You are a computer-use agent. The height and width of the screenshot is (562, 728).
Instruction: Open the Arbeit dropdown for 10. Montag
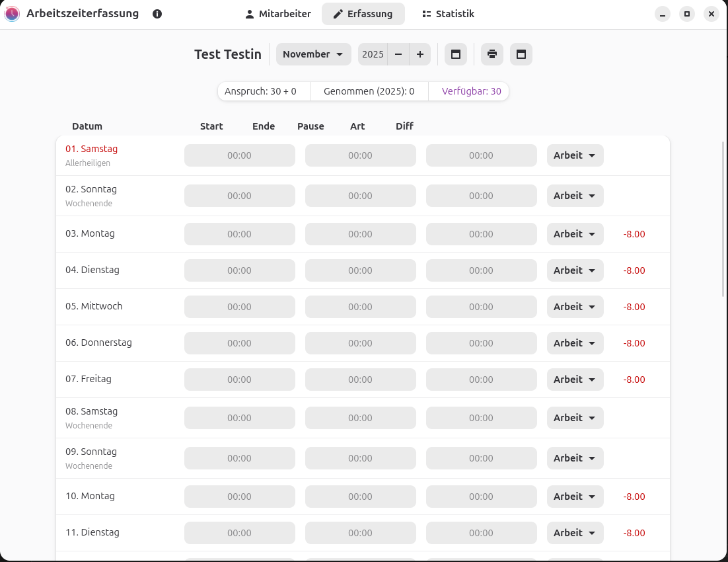click(x=575, y=497)
